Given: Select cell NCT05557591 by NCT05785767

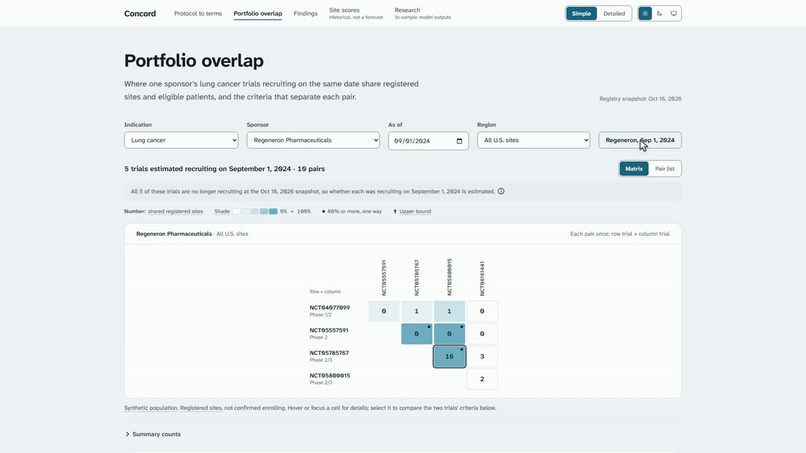Looking at the screenshot, I should (416, 334).
